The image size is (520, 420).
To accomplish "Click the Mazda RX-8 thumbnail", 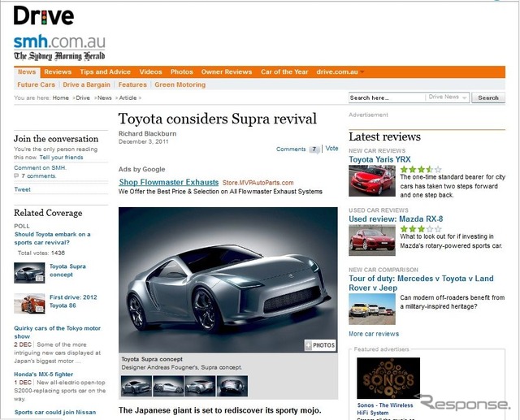I will pyautogui.click(x=372, y=240).
